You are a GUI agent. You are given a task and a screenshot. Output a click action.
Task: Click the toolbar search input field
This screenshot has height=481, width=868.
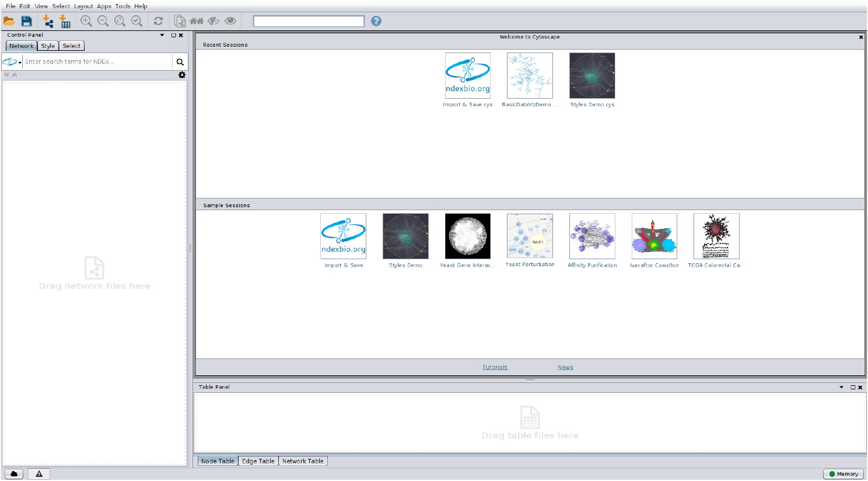[309, 21]
